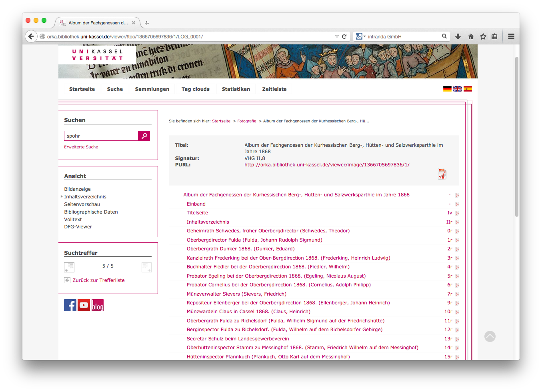This screenshot has width=542, height=392.
Task: Open the Suche menu item
Action: 115,89
